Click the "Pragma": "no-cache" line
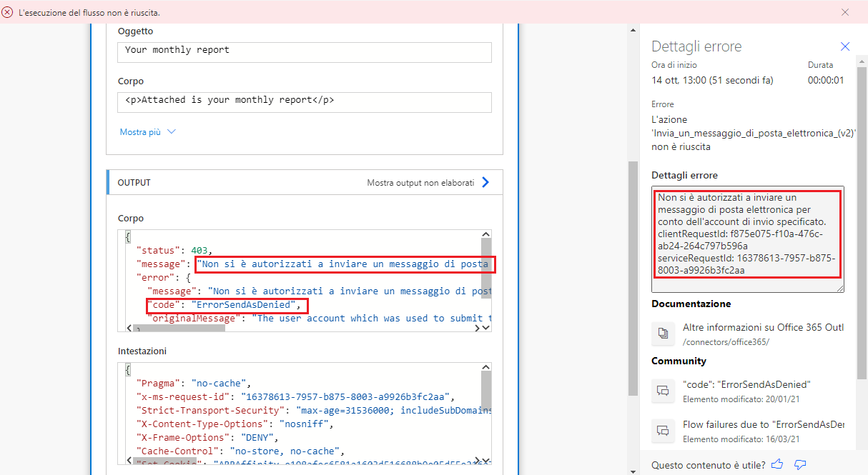This screenshot has width=868, height=475. click(x=193, y=383)
